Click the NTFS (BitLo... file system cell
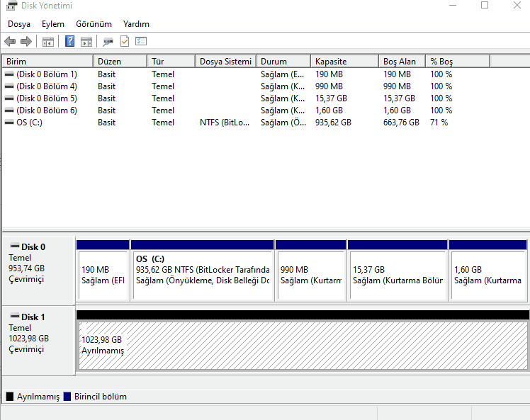This screenshot has height=420, width=530. (225, 123)
